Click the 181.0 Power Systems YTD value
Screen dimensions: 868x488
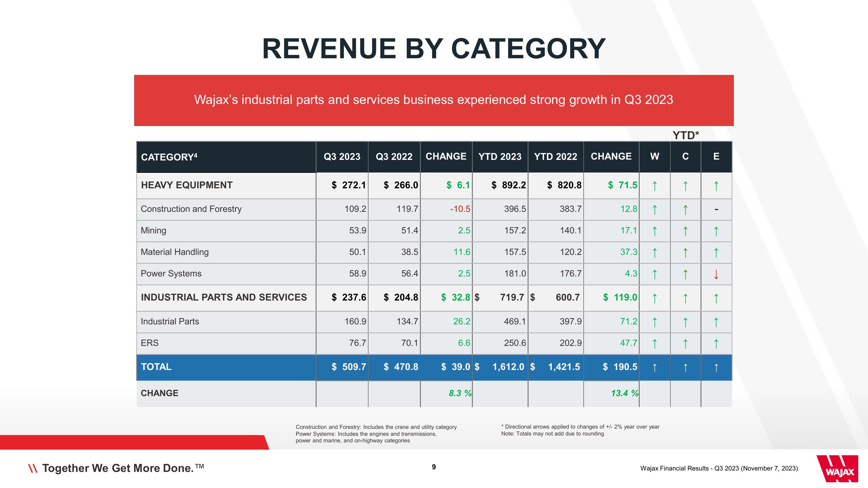(x=515, y=274)
